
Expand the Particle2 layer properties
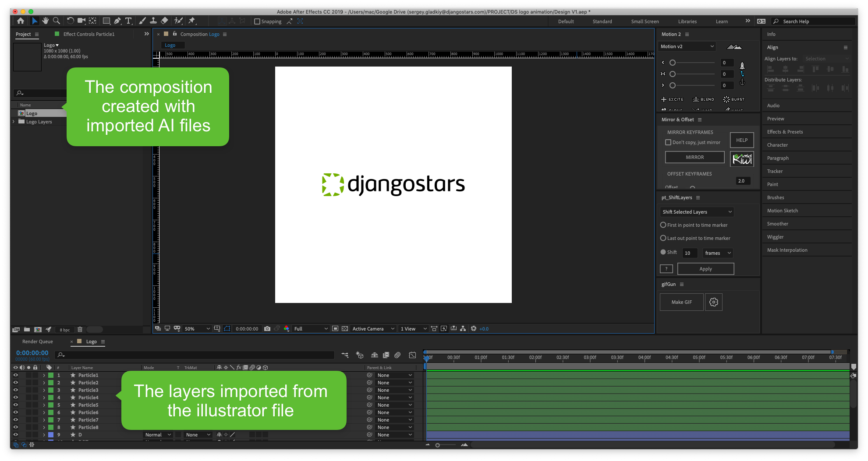[x=44, y=383]
